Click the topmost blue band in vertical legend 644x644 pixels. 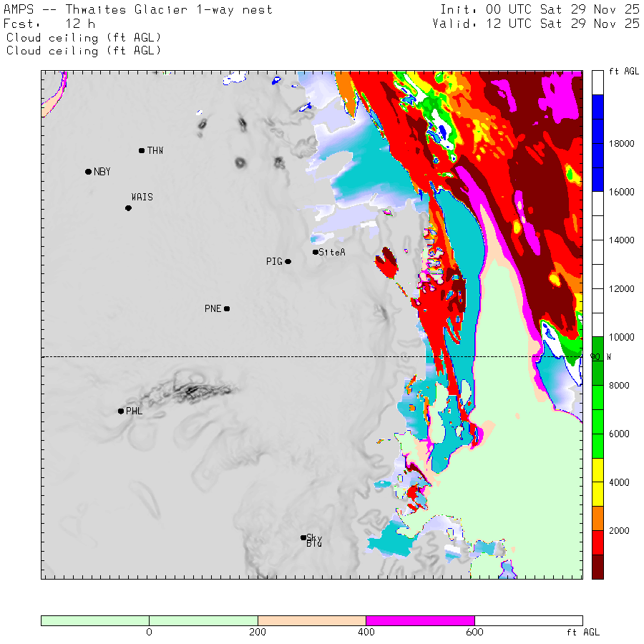[597, 107]
